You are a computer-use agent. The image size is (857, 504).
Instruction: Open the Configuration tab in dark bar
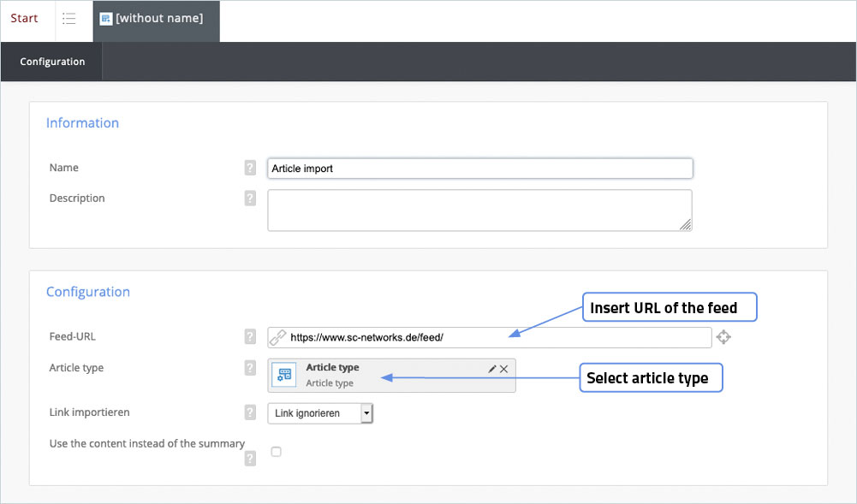[52, 62]
